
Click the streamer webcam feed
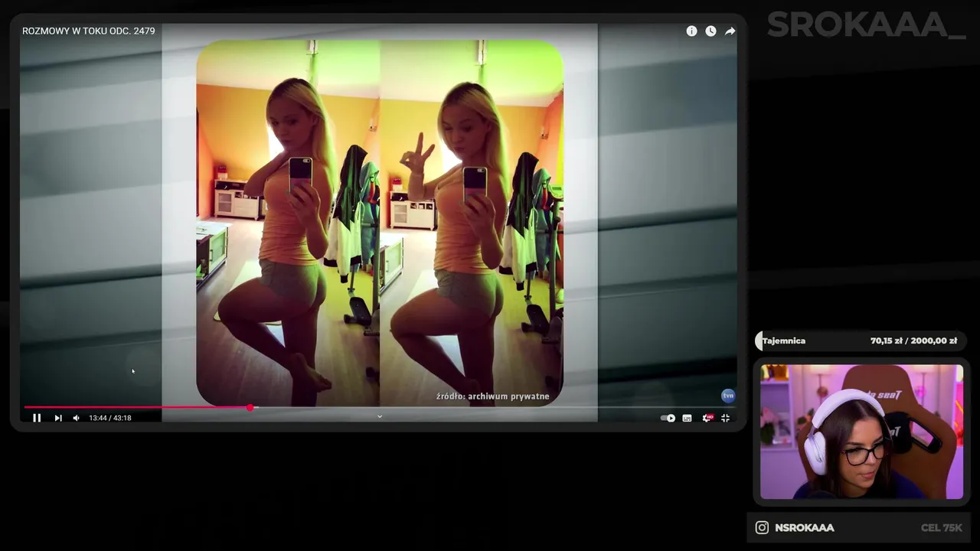click(x=861, y=432)
